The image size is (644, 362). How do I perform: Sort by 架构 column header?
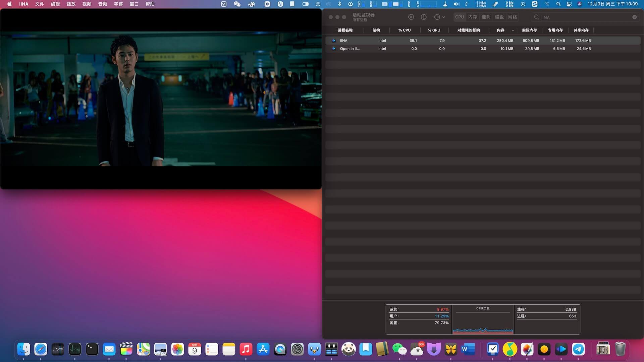coord(376,30)
